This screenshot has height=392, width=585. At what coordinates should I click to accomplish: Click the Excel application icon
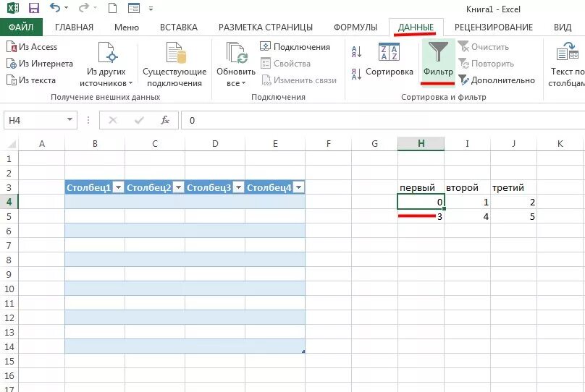(x=13, y=8)
